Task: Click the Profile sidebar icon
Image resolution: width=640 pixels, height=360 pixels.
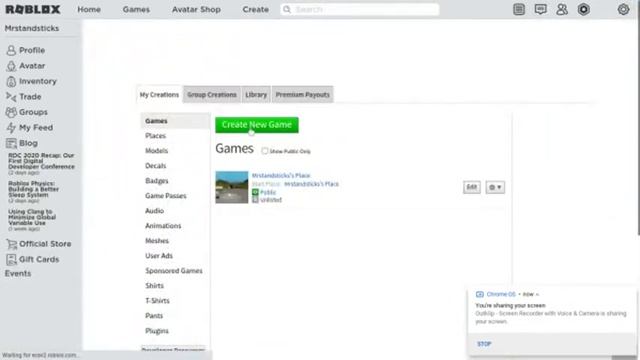Action: tap(11, 50)
